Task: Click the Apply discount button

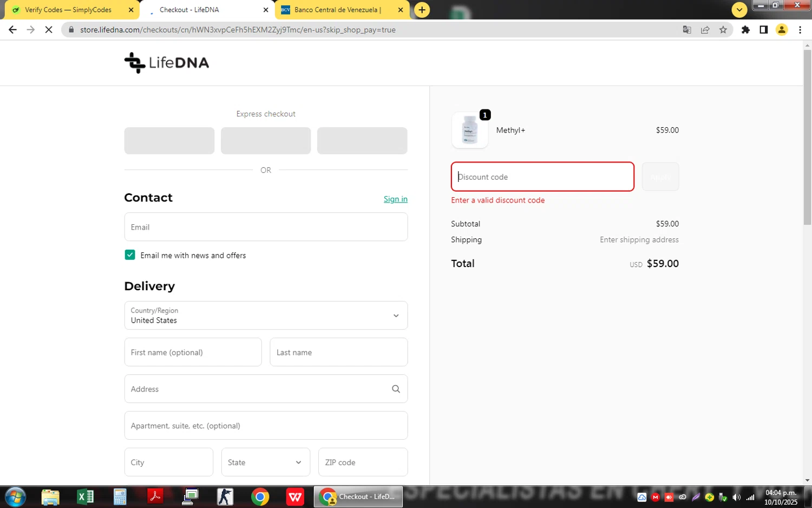Action: [x=660, y=177]
